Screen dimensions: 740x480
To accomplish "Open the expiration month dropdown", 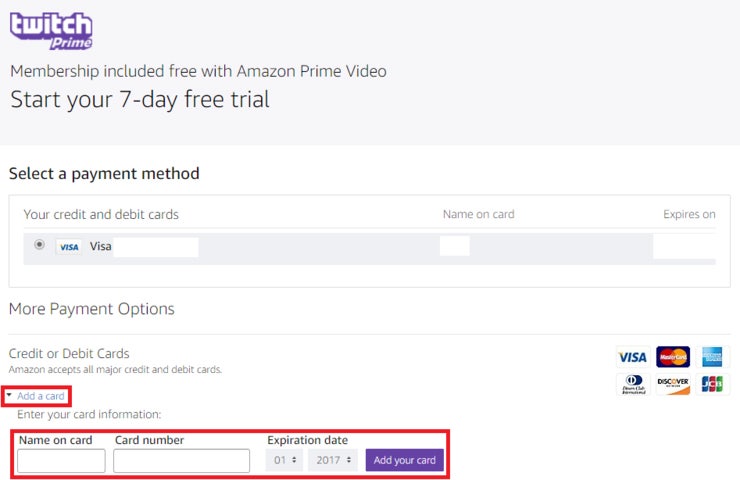I will pos(285,460).
